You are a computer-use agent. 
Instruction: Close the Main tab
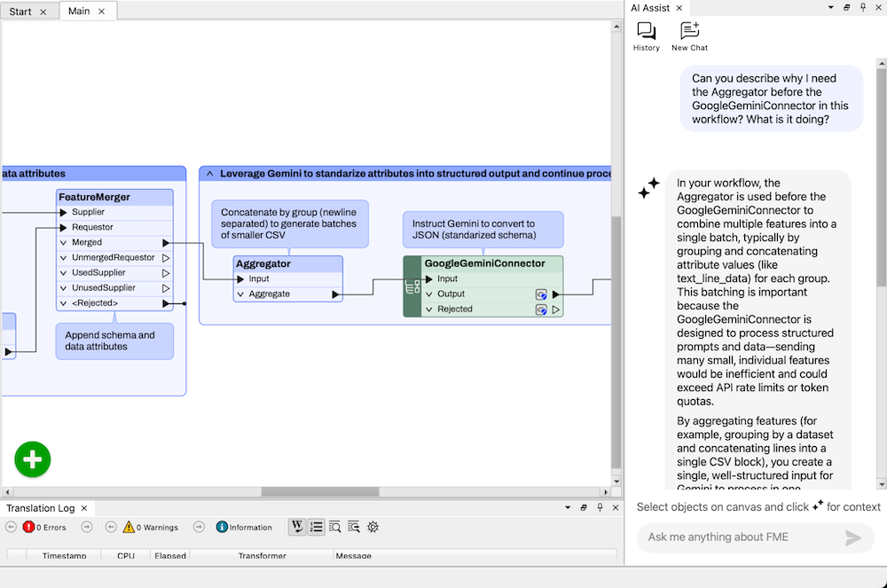click(101, 12)
